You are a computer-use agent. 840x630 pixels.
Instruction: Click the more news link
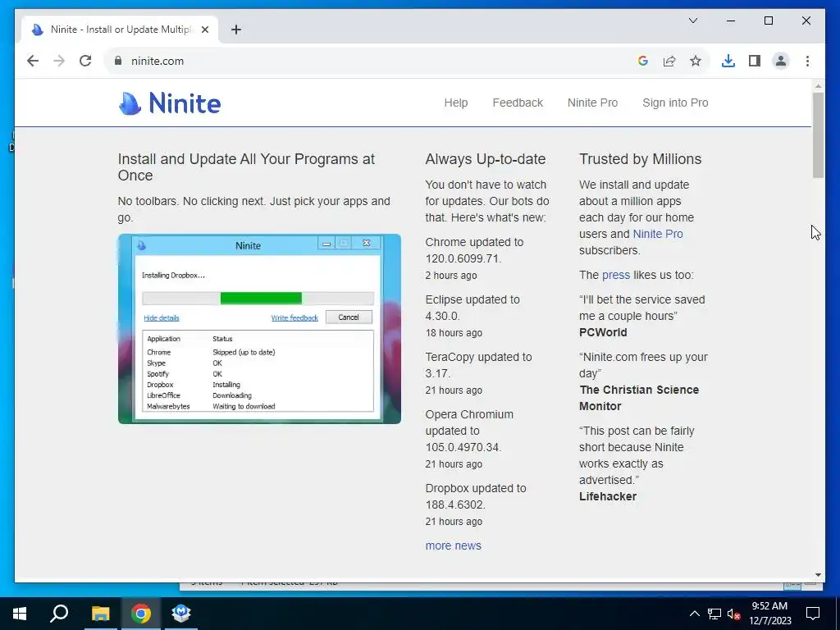pyautogui.click(x=453, y=546)
